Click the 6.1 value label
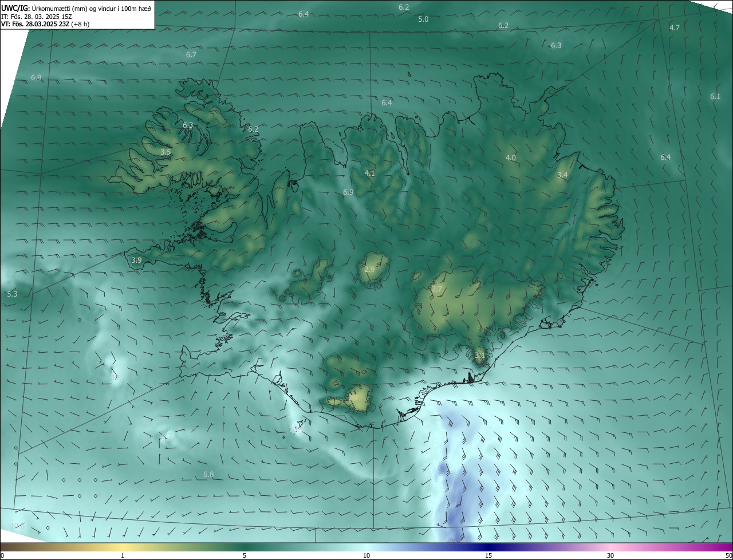This screenshot has width=733, height=560. (715, 96)
